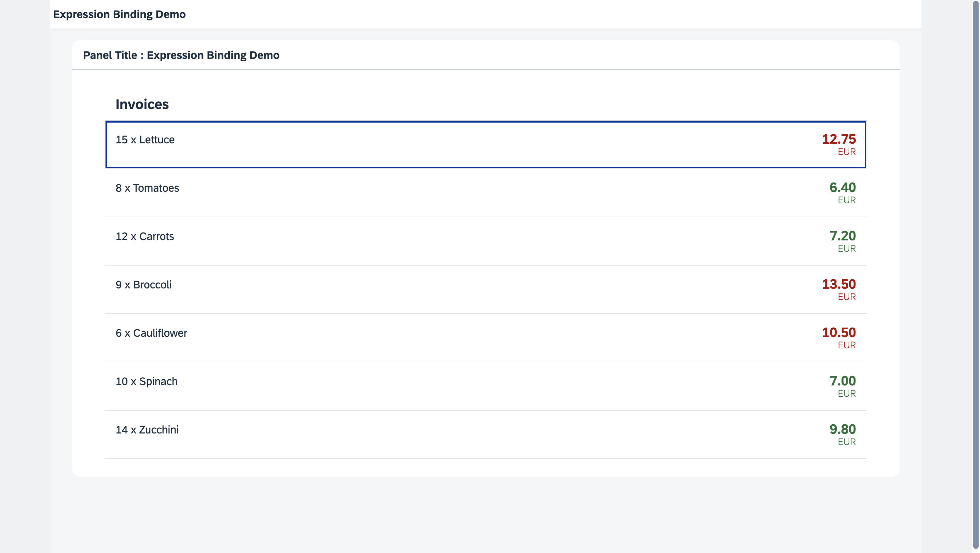Click the Panel Title header text
Screen dimensions: 980x553
[x=181, y=55]
